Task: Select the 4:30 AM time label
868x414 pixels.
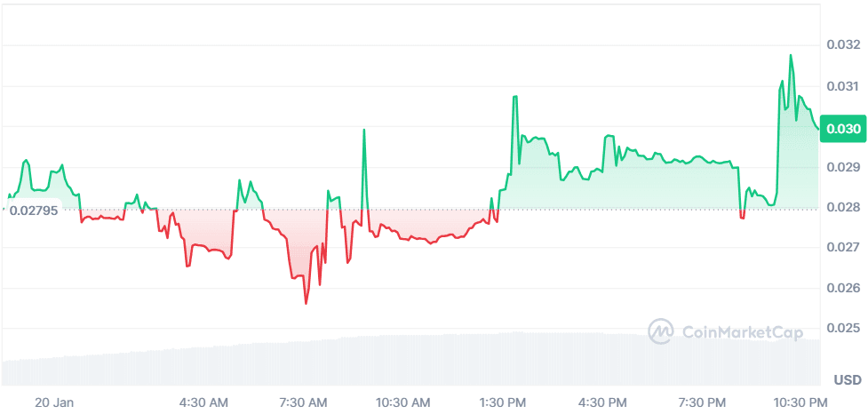Action: 205,402
